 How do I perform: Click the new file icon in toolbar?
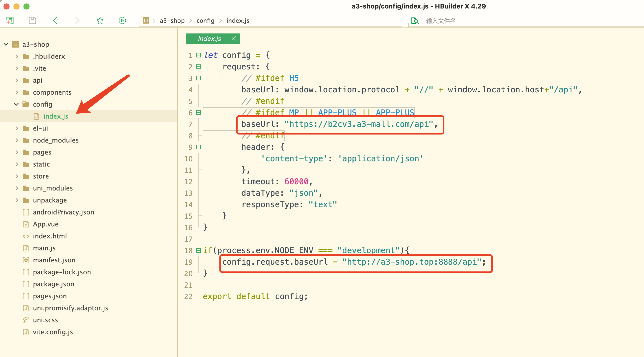click(10, 20)
